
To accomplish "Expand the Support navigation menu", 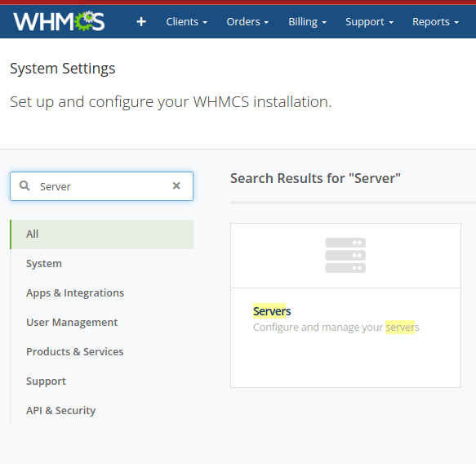I will (369, 21).
